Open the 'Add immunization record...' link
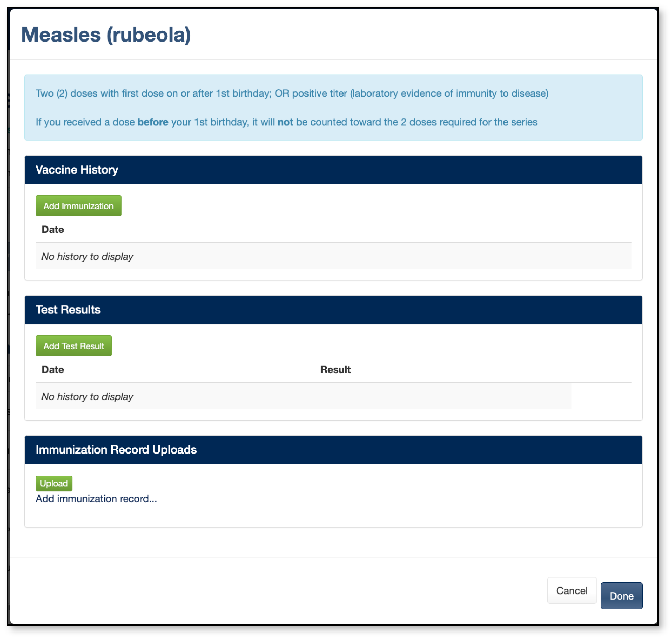672x639 pixels. click(x=96, y=499)
